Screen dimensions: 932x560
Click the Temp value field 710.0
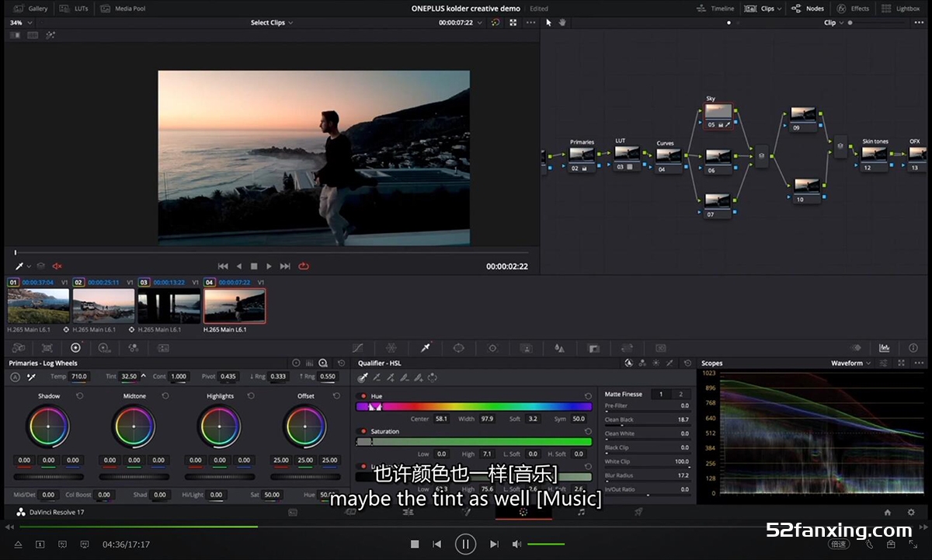[x=78, y=377]
